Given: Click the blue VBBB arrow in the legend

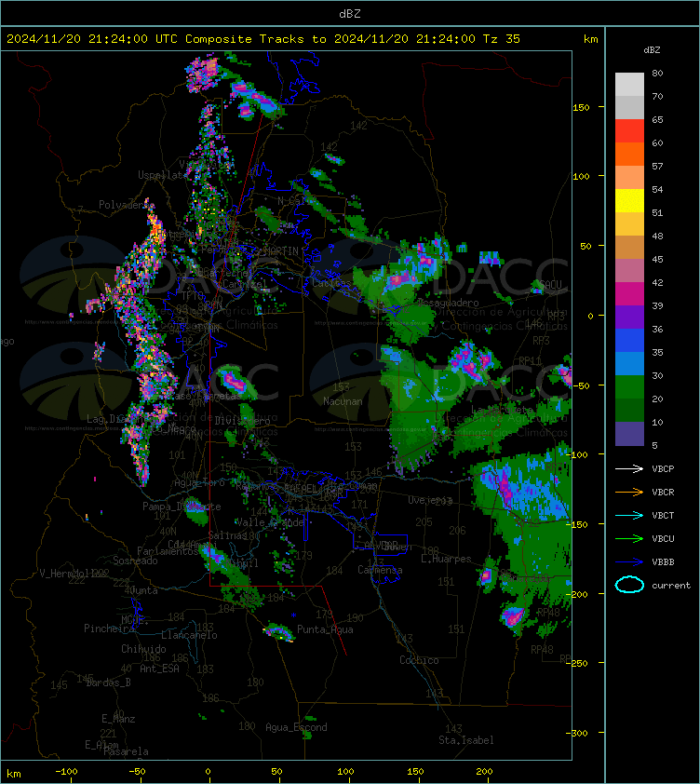Looking at the screenshot, I should (x=629, y=561).
